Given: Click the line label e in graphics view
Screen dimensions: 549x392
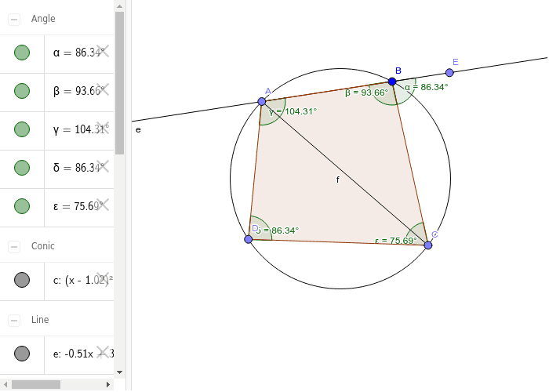Looking at the screenshot, I should coord(138,130).
